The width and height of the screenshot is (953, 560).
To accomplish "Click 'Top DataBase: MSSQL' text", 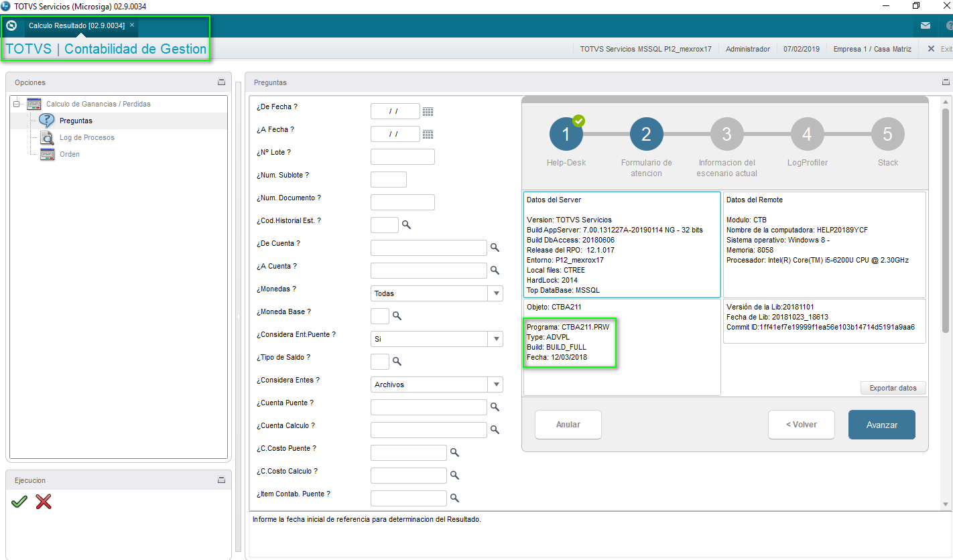I will pos(563,290).
